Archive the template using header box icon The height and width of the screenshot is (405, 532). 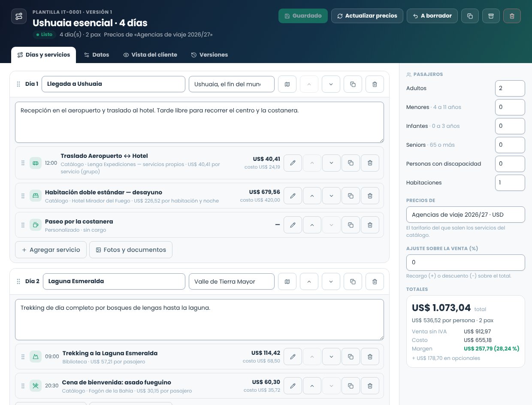pyautogui.click(x=491, y=16)
